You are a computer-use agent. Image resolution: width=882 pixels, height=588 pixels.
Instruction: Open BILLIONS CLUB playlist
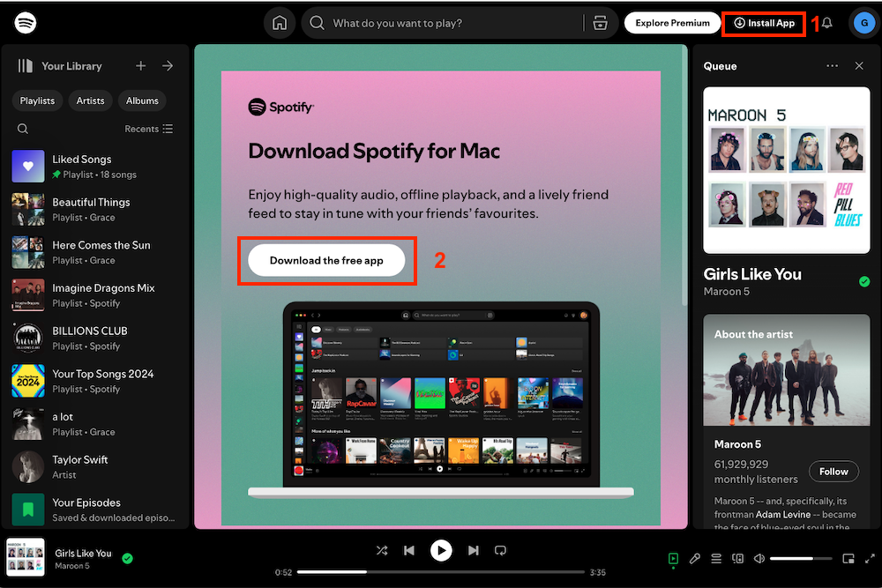tap(94, 338)
